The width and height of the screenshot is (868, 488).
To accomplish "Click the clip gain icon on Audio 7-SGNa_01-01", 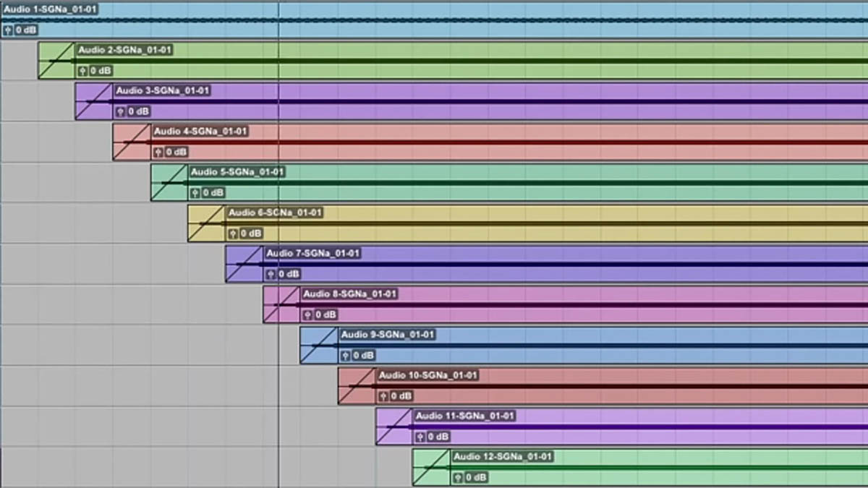I will 271,274.
